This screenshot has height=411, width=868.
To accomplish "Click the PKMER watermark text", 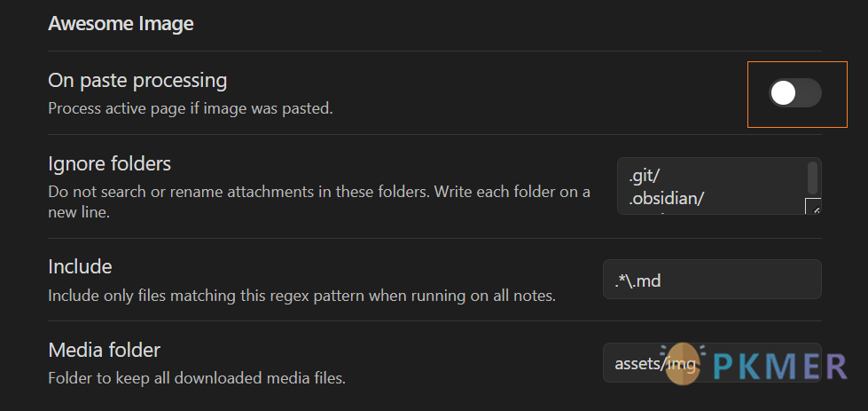I will [x=779, y=366].
